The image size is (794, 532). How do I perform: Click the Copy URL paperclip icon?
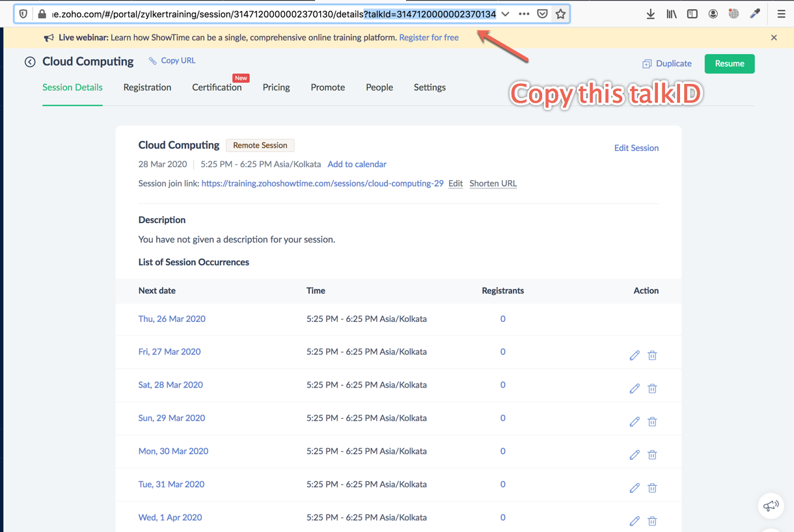153,60
